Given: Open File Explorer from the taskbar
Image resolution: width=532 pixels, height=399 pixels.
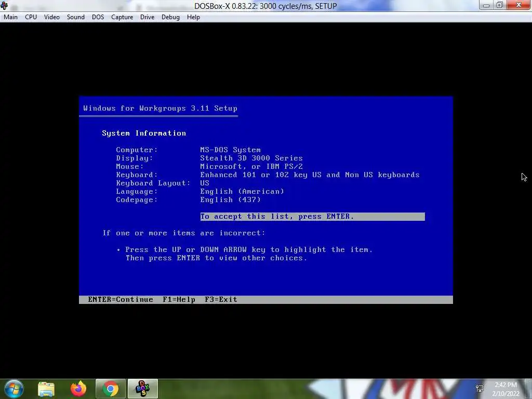Looking at the screenshot, I should point(46,389).
